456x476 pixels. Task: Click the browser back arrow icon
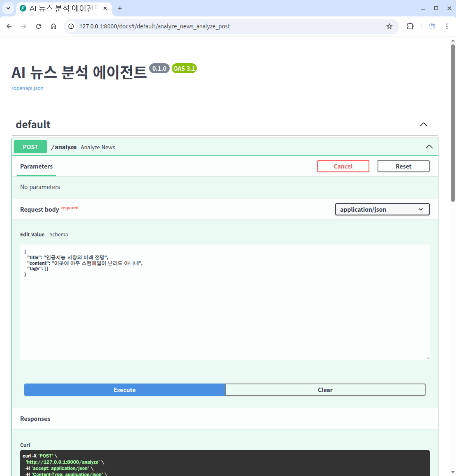tap(9, 26)
